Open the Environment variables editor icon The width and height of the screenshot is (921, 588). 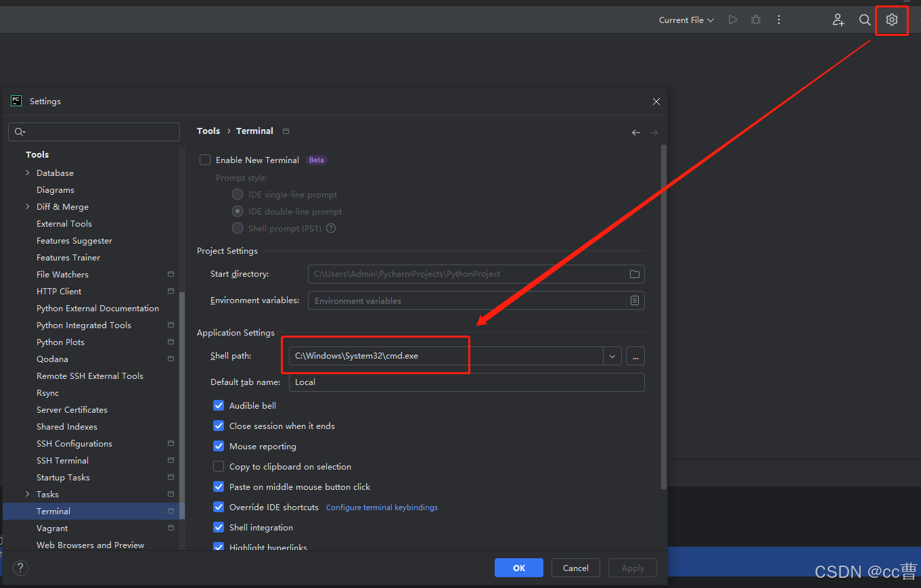click(x=634, y=300)
